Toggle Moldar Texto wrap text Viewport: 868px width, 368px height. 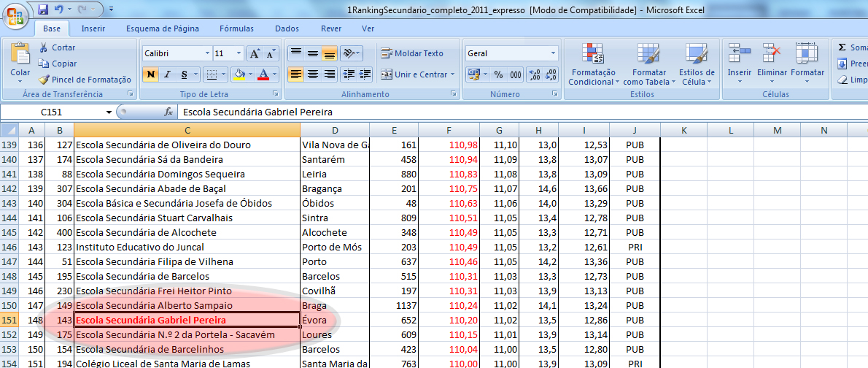(412, 53)
